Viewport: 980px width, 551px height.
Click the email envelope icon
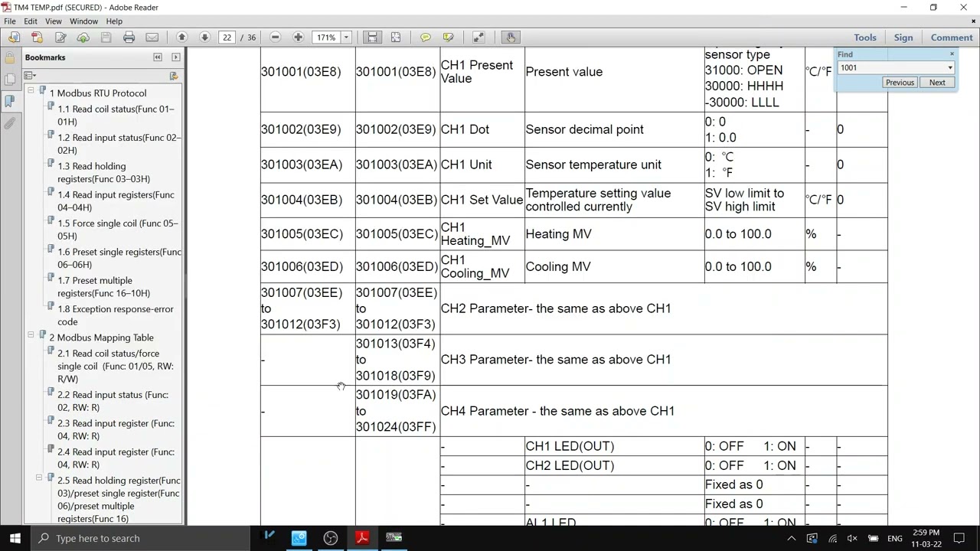[152, 37]
